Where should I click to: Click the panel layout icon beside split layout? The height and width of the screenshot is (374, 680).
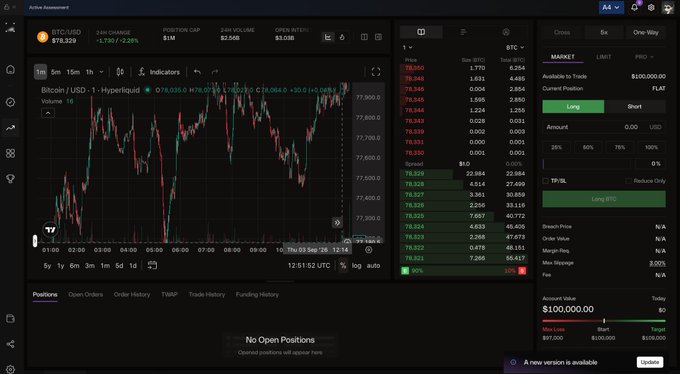pyautogui.click(x=379, y=37)
